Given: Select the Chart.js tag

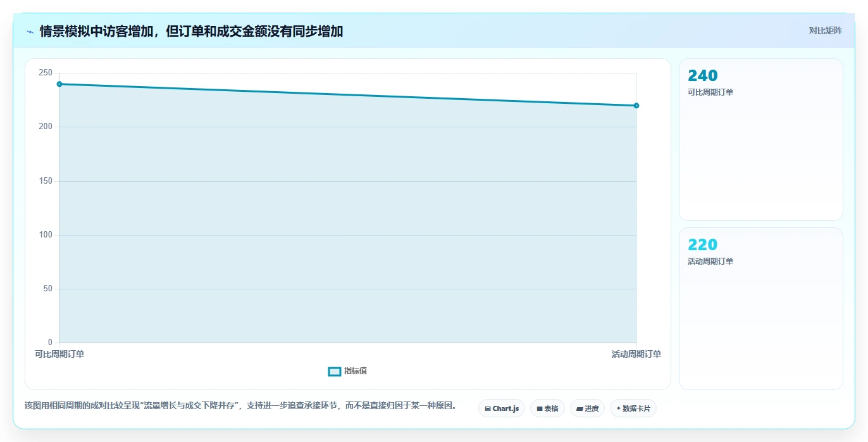Looking at the screenshot, I should [x=502, y=408].
